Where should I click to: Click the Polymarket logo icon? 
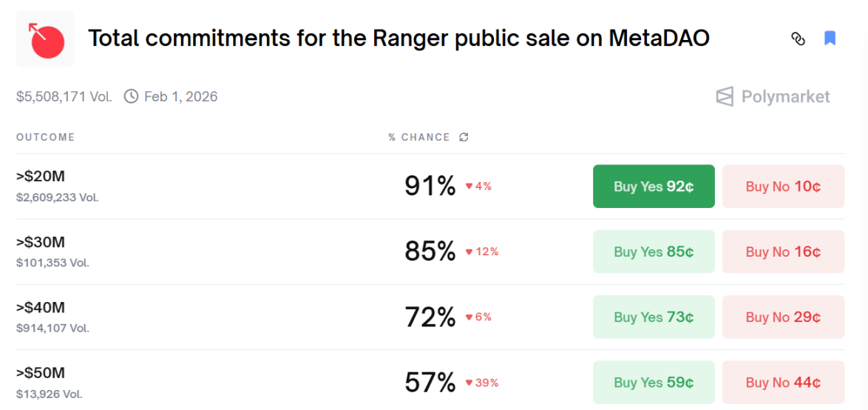point(725,97)
